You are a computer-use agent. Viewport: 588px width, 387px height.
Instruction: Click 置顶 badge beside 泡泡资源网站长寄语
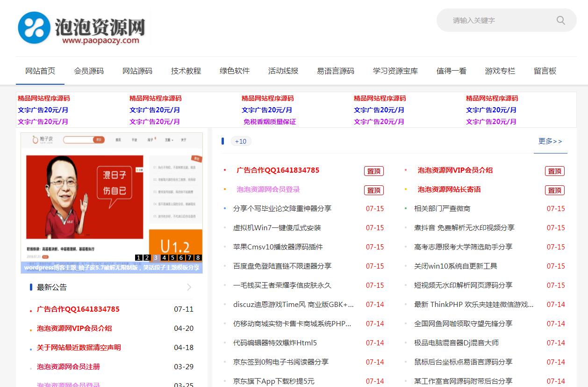555,190
